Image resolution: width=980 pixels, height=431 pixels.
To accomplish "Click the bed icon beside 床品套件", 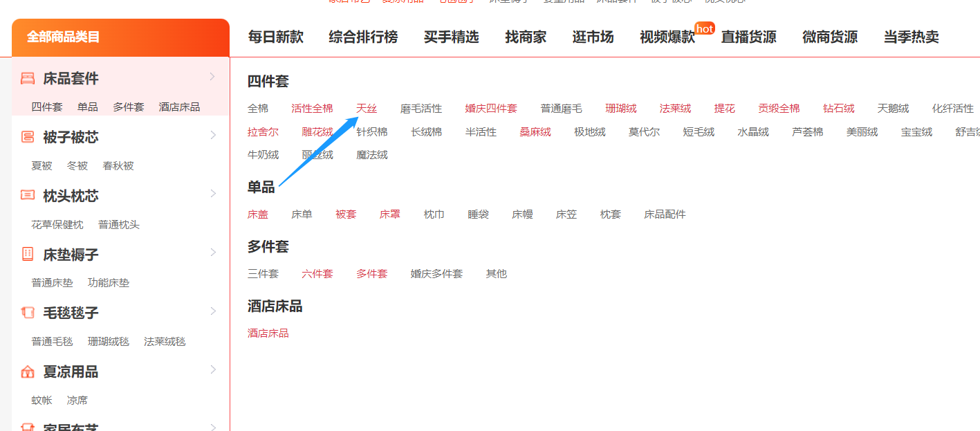I will (x=28, y=78).
